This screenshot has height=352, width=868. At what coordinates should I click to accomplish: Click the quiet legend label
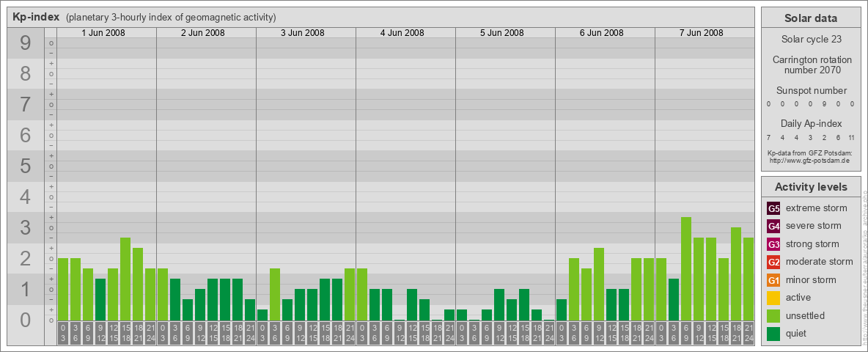click(x=798, y=333)
